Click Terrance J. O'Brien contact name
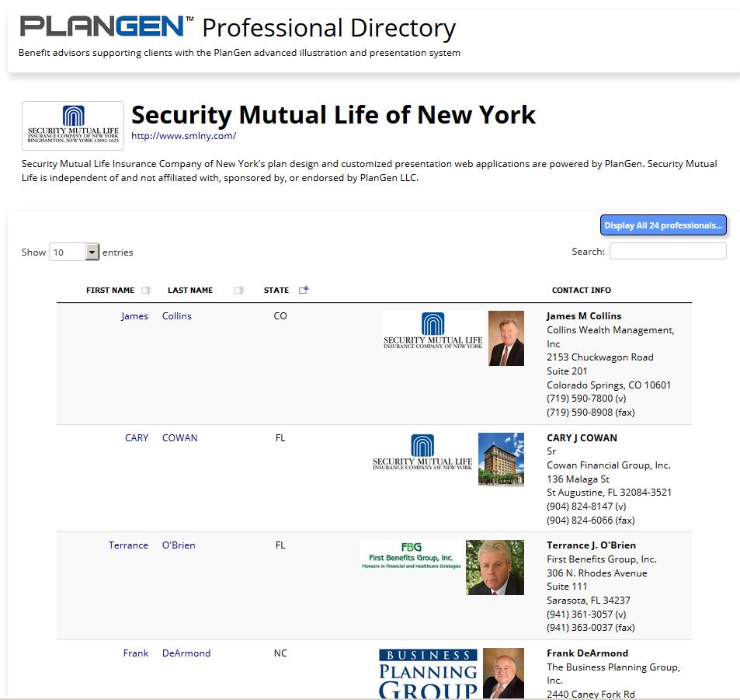The height and width of the screenshot is (700, 740). pos(592,545)
